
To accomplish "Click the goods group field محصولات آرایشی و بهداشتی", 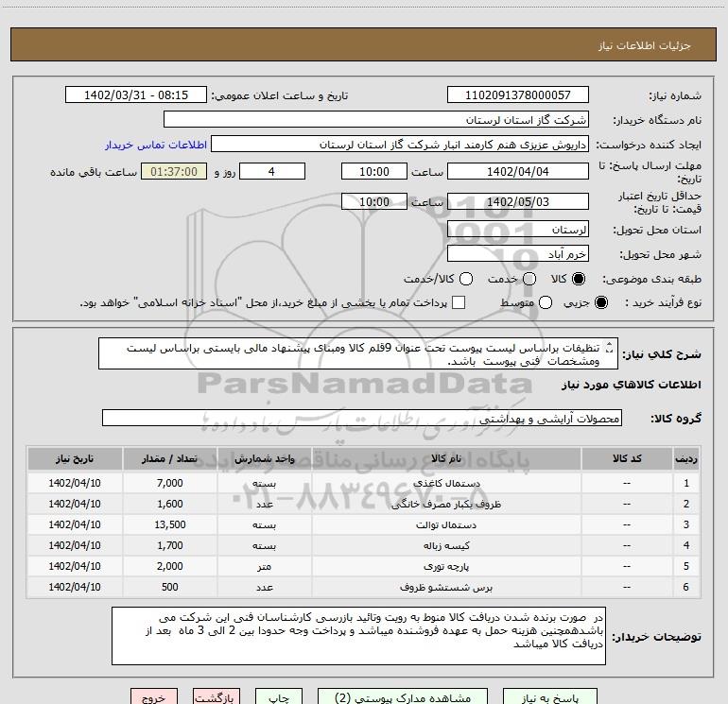I will [362, 418].
